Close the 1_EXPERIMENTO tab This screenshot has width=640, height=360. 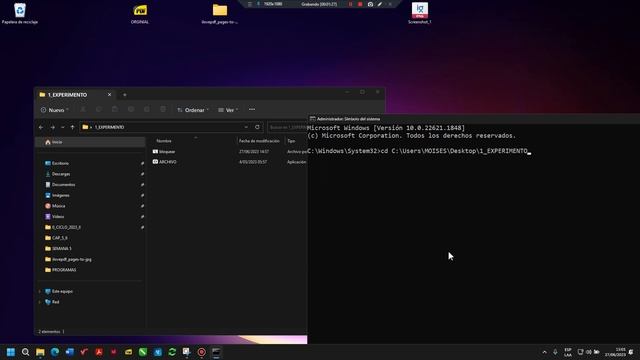109,95
